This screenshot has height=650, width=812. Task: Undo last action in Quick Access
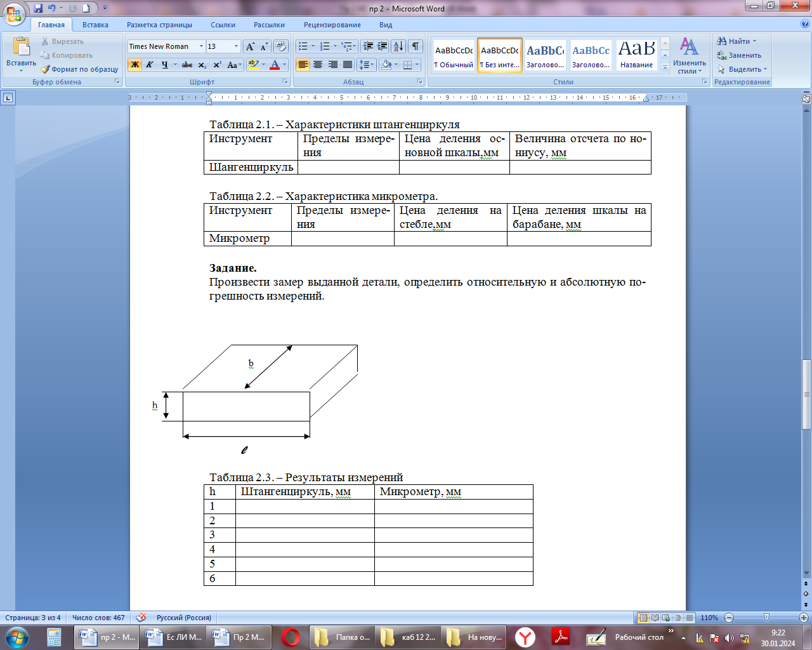click(x=52, y=8)
